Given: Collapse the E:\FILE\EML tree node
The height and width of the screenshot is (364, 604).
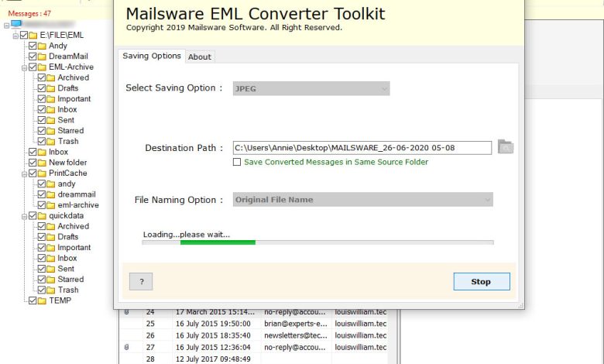Looking at the screenshot, I should coord(15,36).
